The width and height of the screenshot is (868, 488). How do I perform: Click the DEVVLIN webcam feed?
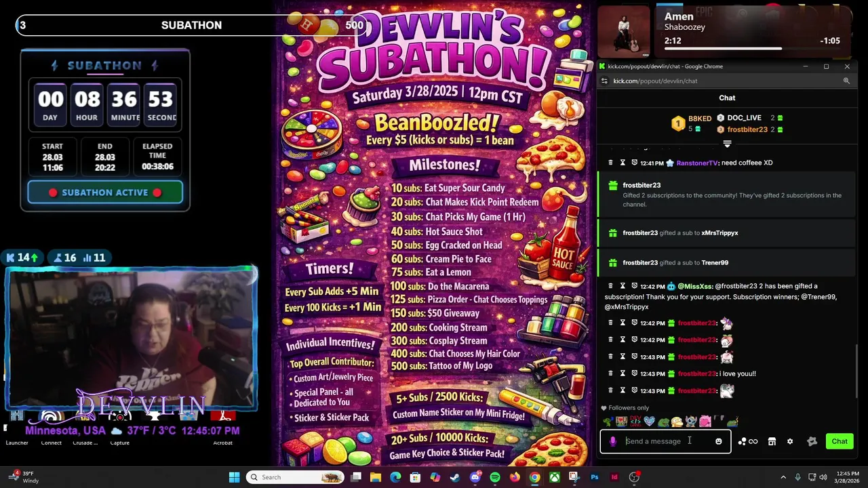pos(132,338)
